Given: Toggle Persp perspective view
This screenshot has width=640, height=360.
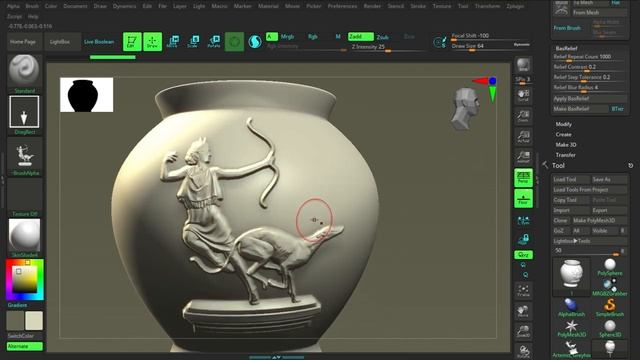Looking at the screenshot, I should click(523, 178).
